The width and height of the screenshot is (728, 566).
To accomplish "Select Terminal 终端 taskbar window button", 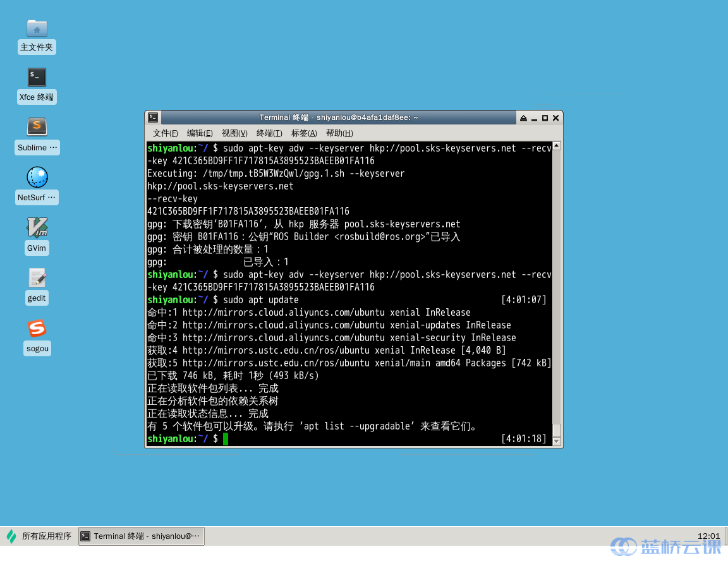I will (142, 536).
